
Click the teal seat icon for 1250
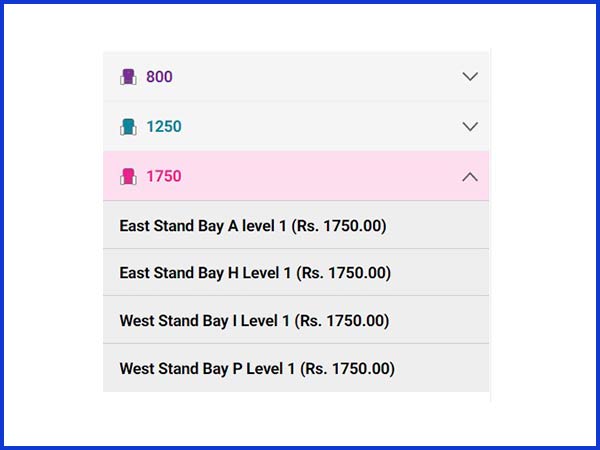pyautogui.click(x=128, y=127)
